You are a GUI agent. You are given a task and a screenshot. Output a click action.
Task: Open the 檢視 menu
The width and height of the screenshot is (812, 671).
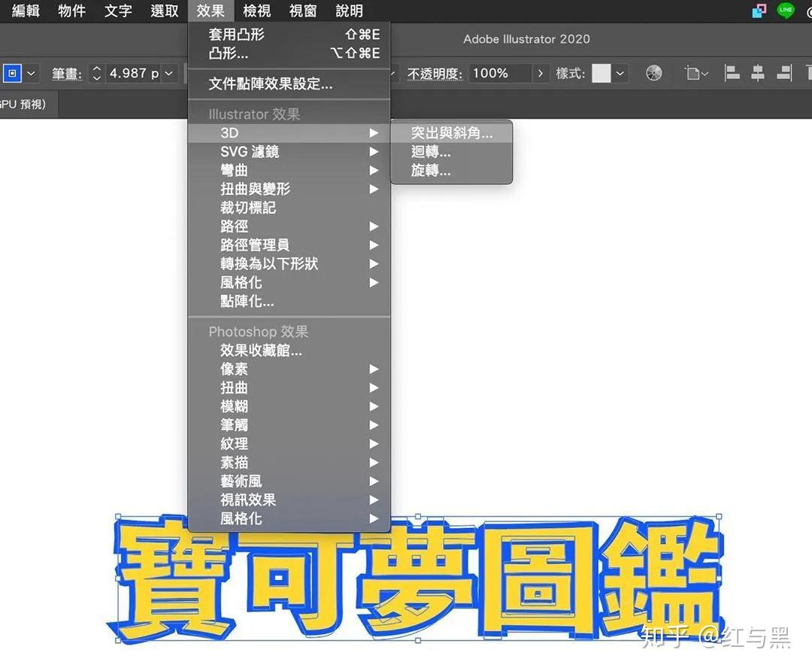(257, 11)
